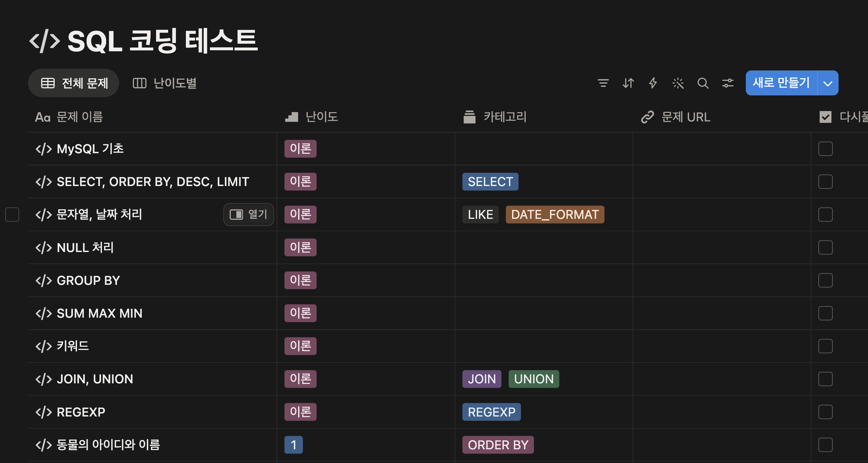Click the AI sparkle icon
Viewport: 868px width, 463px height.
click(678, 83)
